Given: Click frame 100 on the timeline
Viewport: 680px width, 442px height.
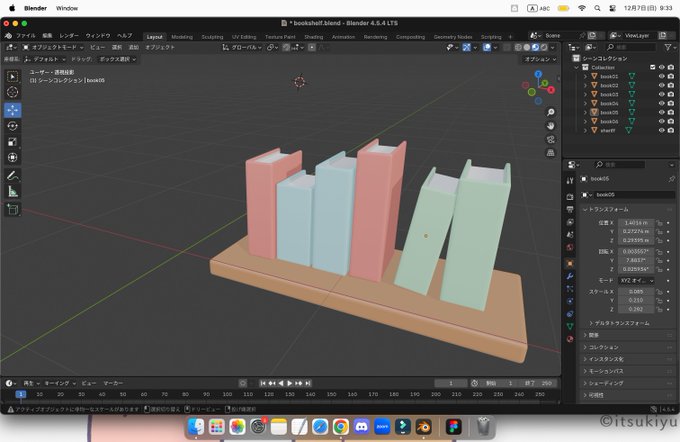Looking at the screenshot, I should pyautogui.click(x=227, y=395).
